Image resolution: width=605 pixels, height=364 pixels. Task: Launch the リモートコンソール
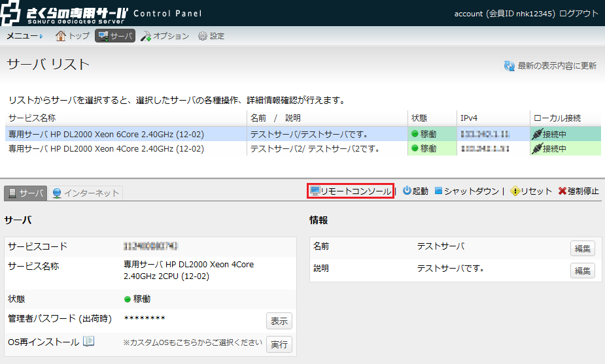[x=351, y=191]
